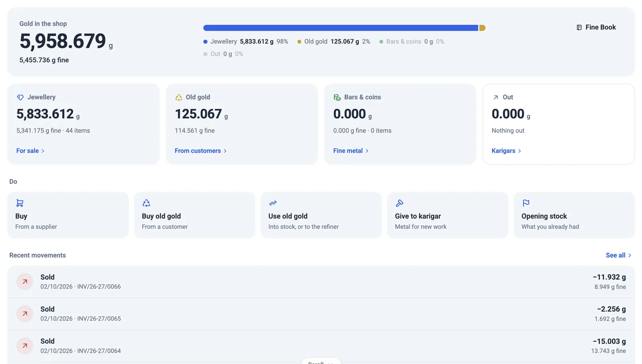Click chevron next to Fine metal

pyautogui.click(x=367, y=151)
